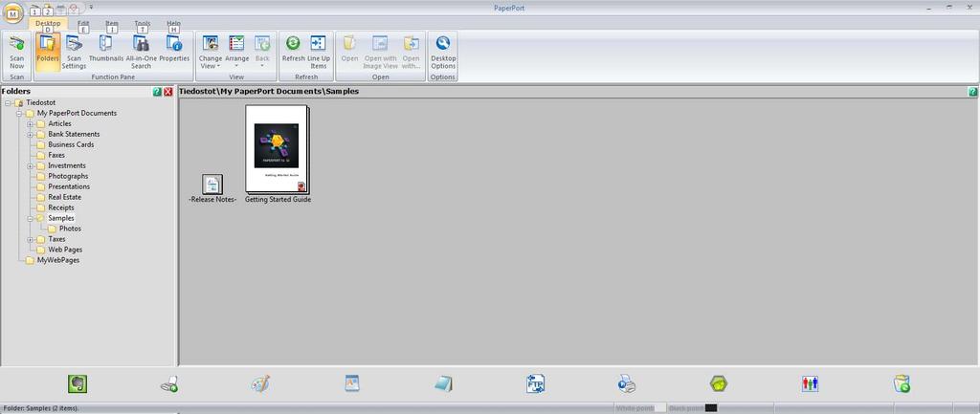The image size is (980, 414).
Task: Select the Release Notes document item
Action: (212, 185)
